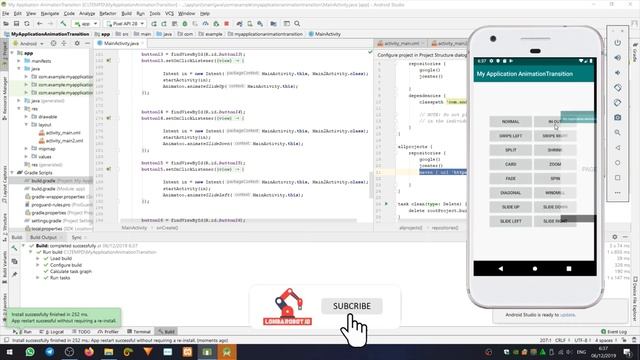Collapse the java folder node
Image resolution: width=640 pixels, height=360 pixels.
(x=19, y=69)
